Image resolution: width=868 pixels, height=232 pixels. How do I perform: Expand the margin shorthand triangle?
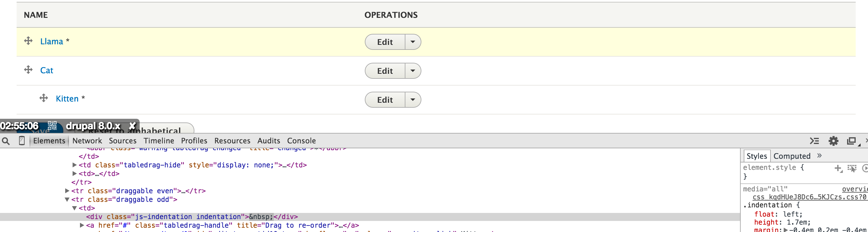[786, 230]
